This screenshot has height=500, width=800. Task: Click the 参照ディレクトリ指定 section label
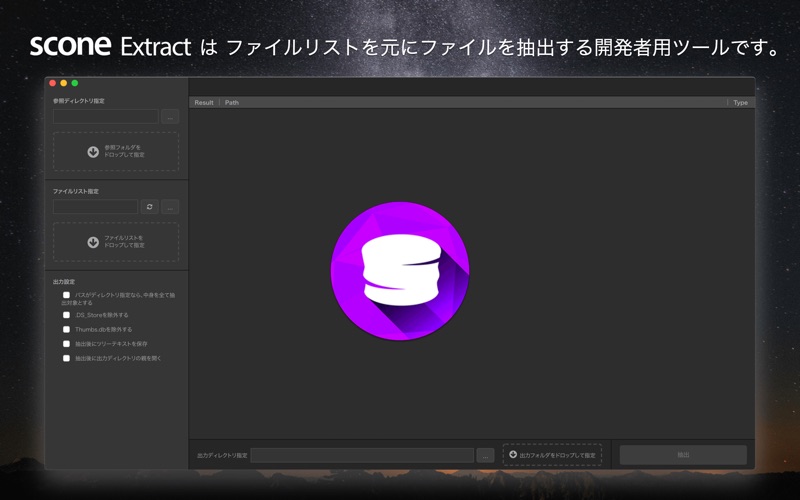click(x=79, y=101)
